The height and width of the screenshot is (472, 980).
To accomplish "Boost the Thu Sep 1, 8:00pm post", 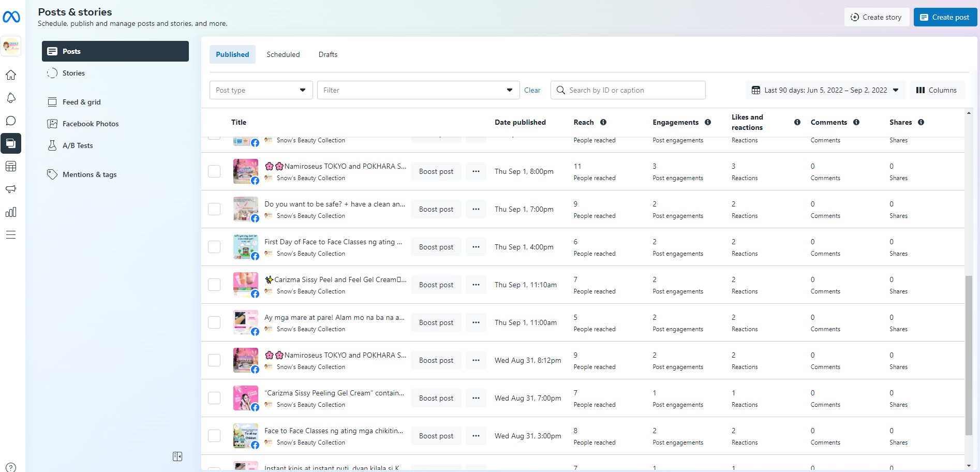I will (436, 171).
